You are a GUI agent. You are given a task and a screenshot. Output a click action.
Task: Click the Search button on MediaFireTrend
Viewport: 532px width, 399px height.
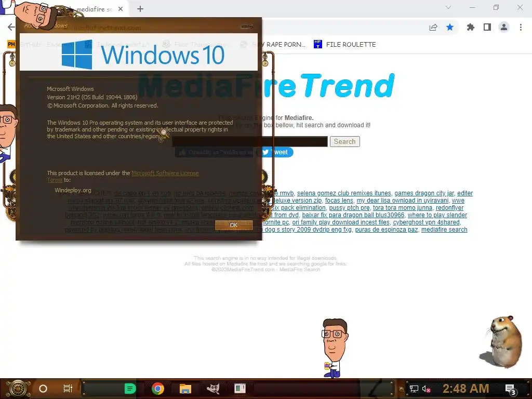[345, 141]
